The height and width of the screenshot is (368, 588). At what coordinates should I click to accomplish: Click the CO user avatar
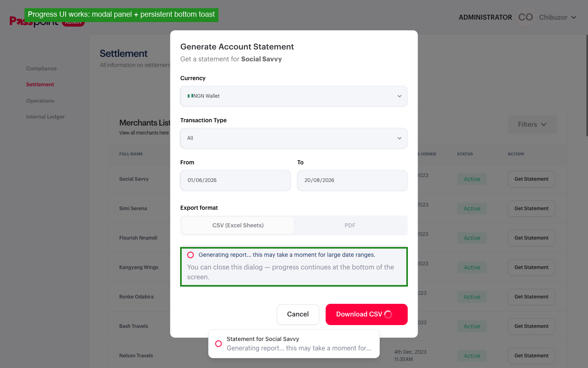[526, 17]
